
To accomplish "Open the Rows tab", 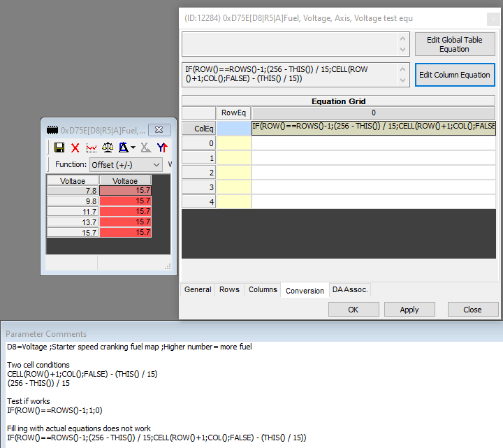I will [229, 290].
